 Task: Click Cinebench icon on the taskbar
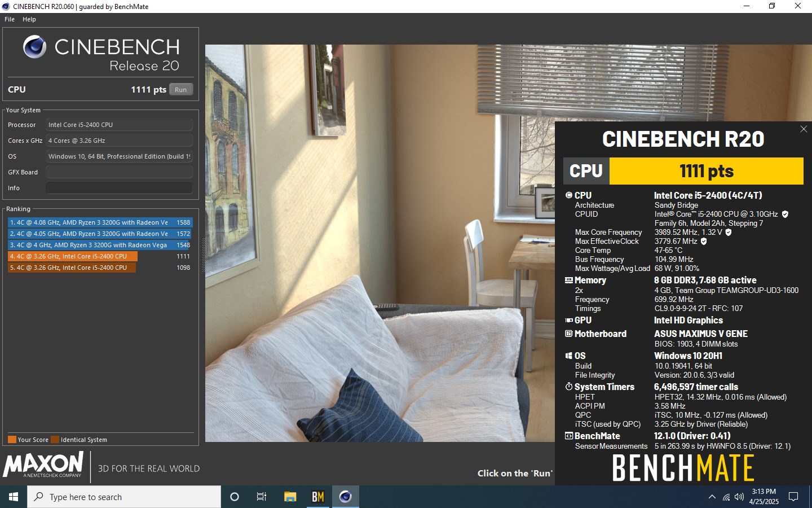346,497
